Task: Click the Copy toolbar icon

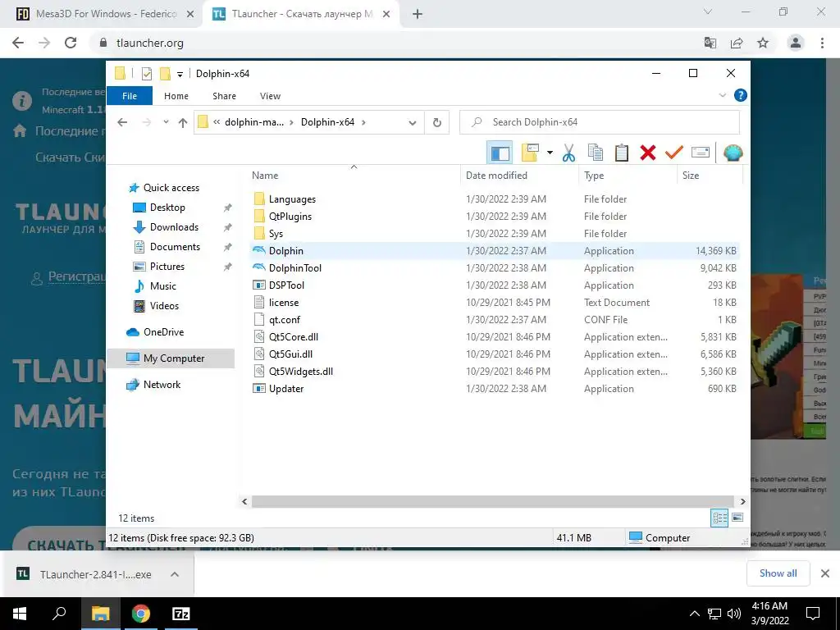Action: 596,153
